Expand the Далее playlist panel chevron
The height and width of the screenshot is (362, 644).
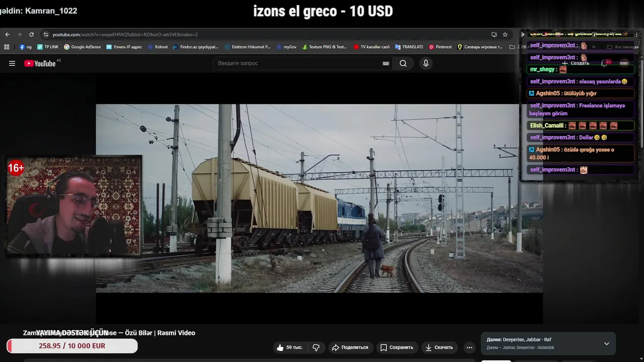pos(607,344)
